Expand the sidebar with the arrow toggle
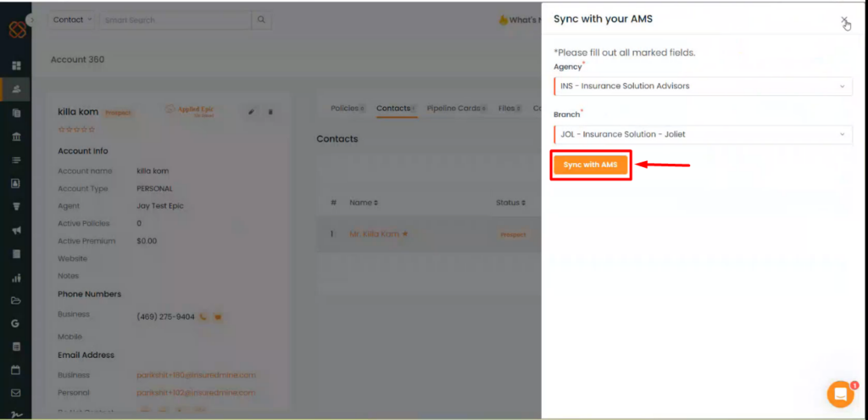Image resolution: width=868 pixels, height=420 pixels. click(x=31, y=20)
